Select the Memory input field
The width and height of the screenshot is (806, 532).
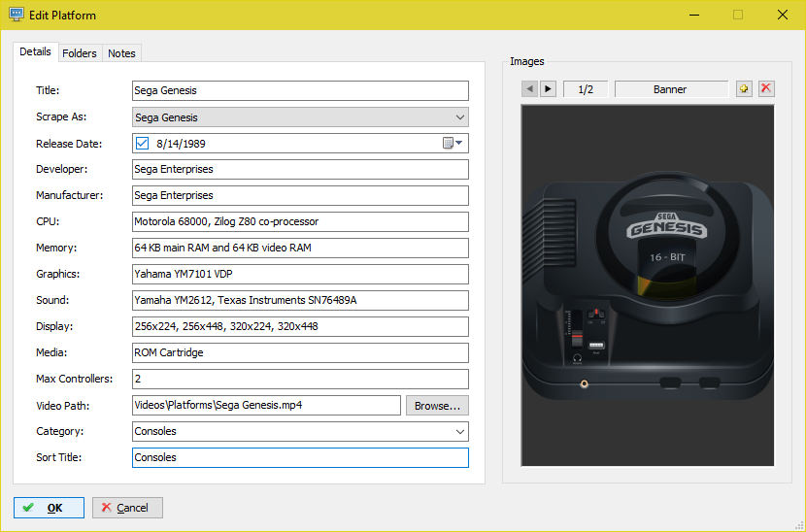coord(300,248)
